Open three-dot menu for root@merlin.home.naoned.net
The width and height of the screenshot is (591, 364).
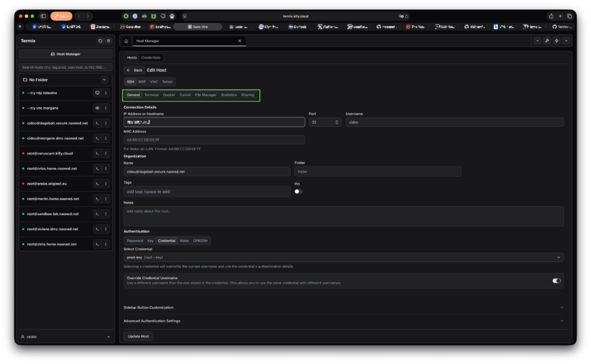tap(106, 199)
